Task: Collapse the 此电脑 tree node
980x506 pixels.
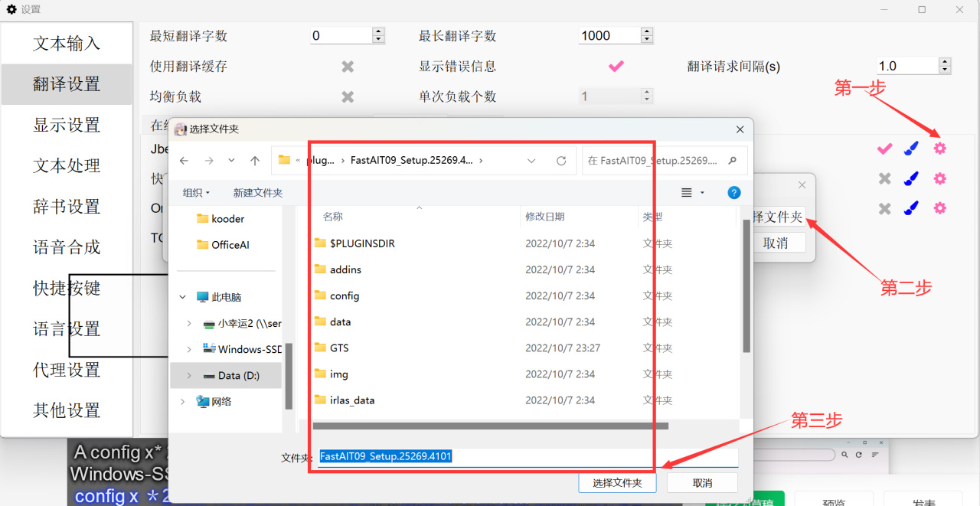Action: coord(182,297)
